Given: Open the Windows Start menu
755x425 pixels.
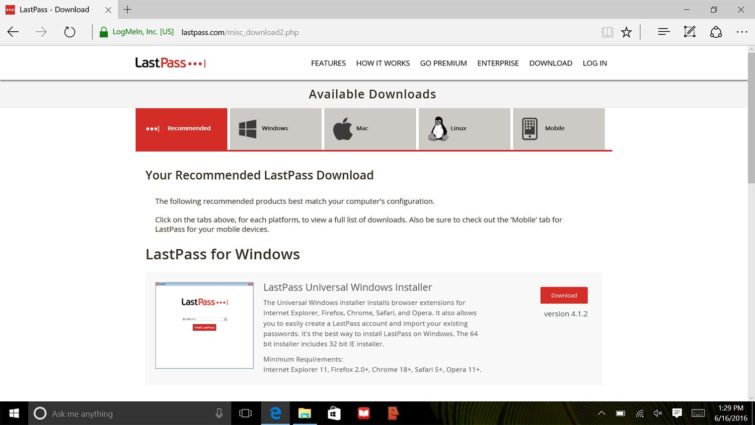Looking at the screenshot, I should [14, 413].
